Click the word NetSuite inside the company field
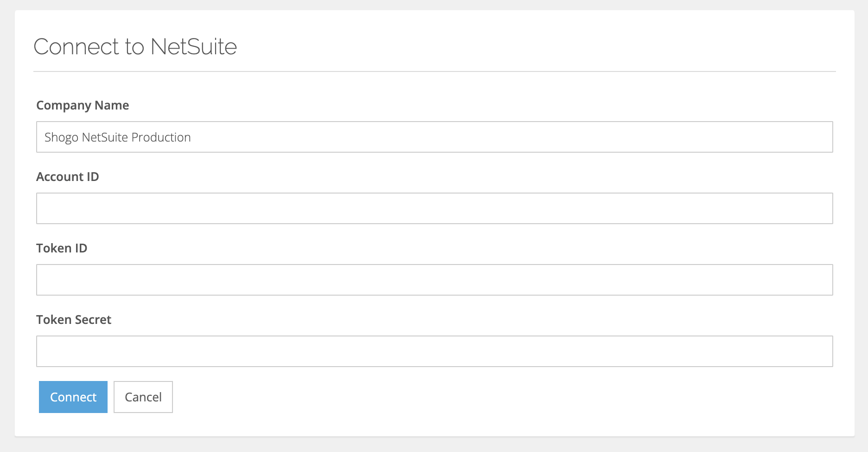The image size is (868, 452). [x=105, y=137]
